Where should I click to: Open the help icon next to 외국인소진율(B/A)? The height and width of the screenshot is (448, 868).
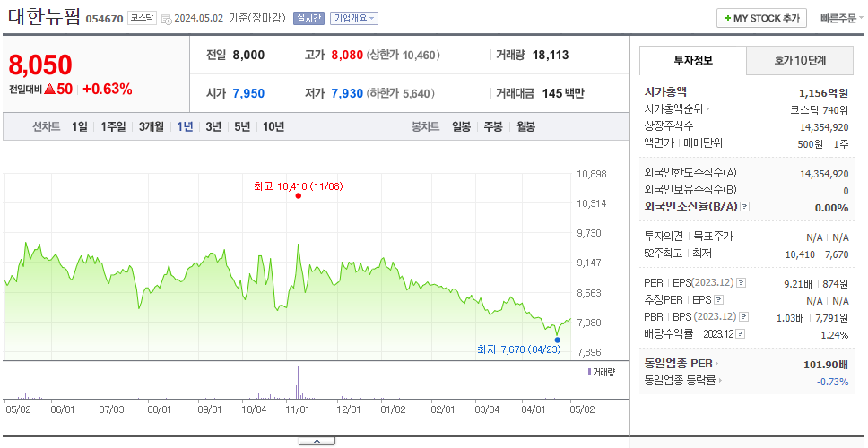tap(745, 207)
